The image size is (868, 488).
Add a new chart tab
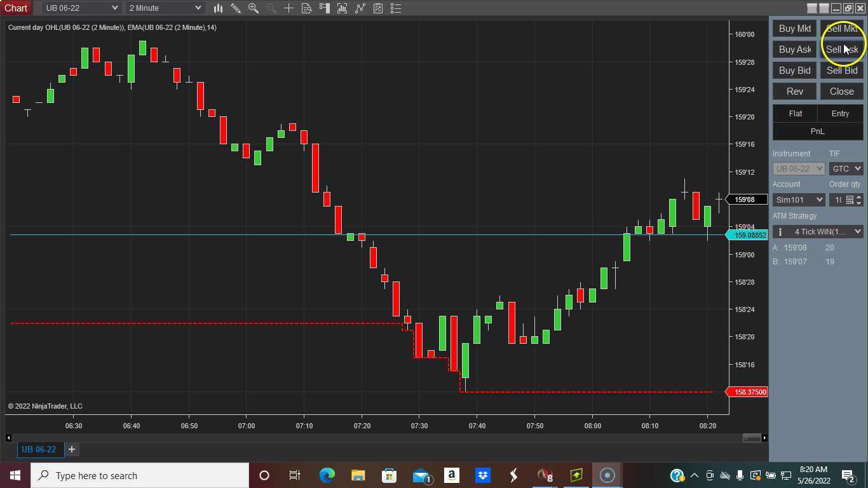click(72, 449)
